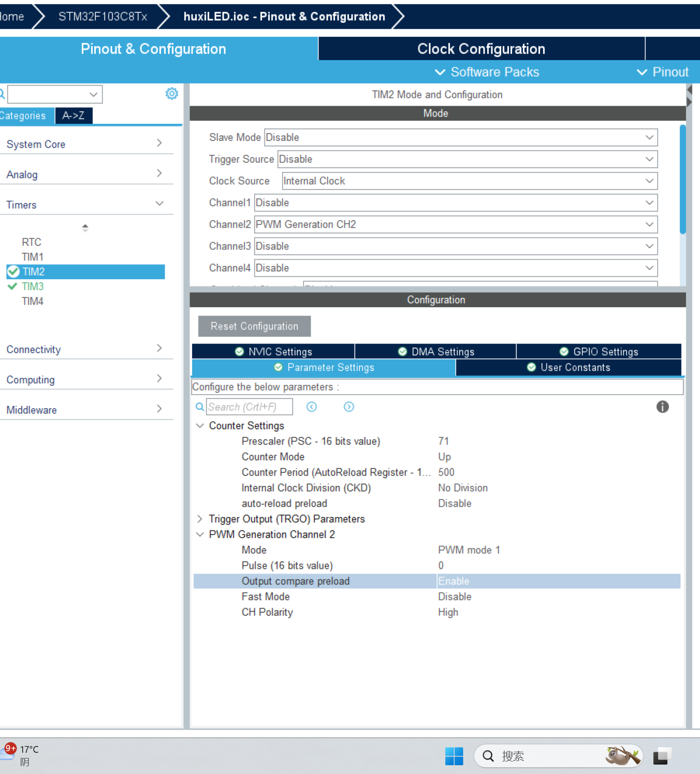Click the sort arrows above the RTC list
This screenshot has width=700, height=774.
85,227
